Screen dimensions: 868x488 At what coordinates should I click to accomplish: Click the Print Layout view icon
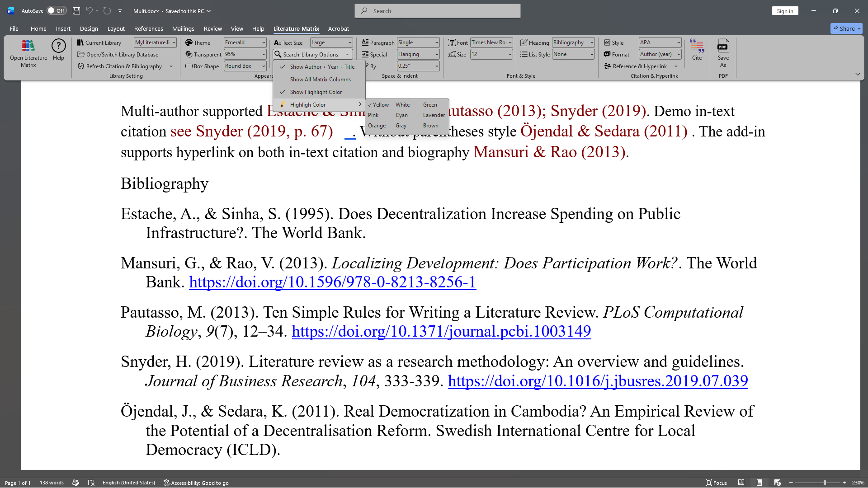point(759,483)
